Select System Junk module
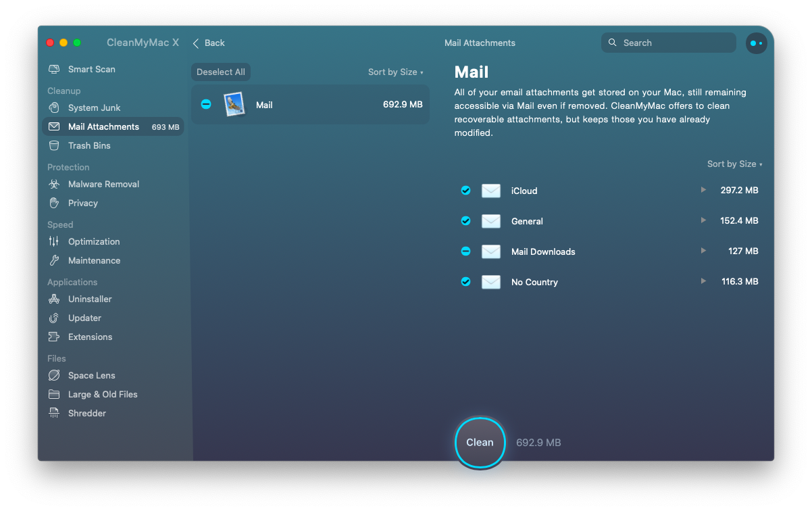This screenshot has width=812, height=511. click(x=113, y=107)
